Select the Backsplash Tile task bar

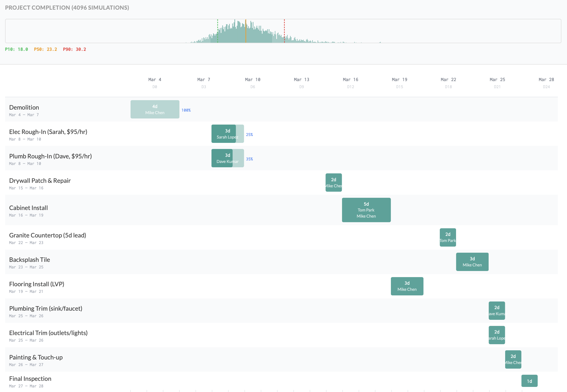click(x=472, y=262)
